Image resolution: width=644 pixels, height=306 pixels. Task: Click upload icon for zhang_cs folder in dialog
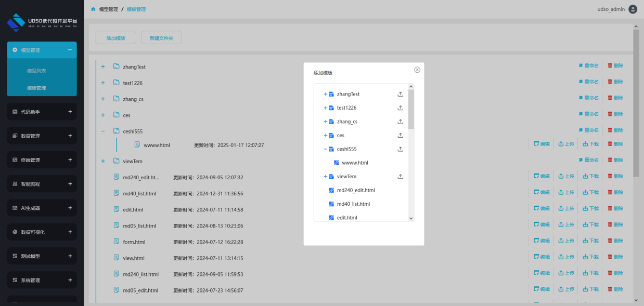[x=401, y=122]
